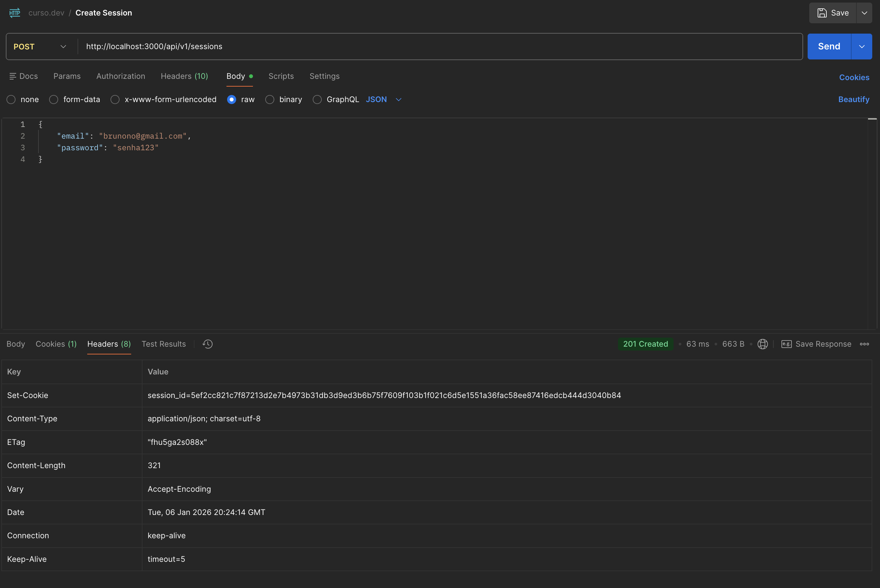Choose the binary body radio option
The width and height of the screenshot is (880, 588).
click(x=269, y=100)
